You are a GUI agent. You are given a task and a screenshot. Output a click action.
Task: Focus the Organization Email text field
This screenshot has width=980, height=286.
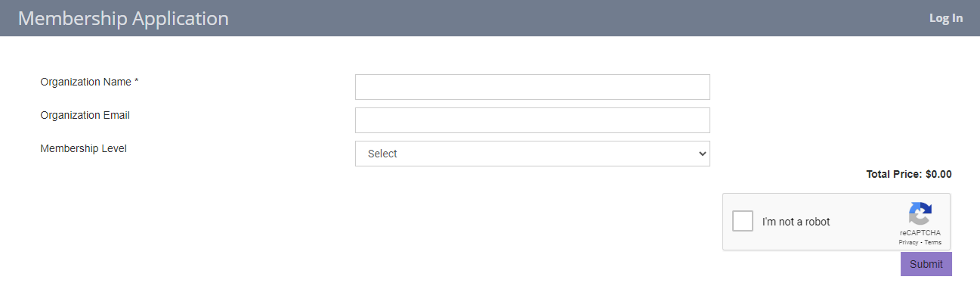pos(533,120)
